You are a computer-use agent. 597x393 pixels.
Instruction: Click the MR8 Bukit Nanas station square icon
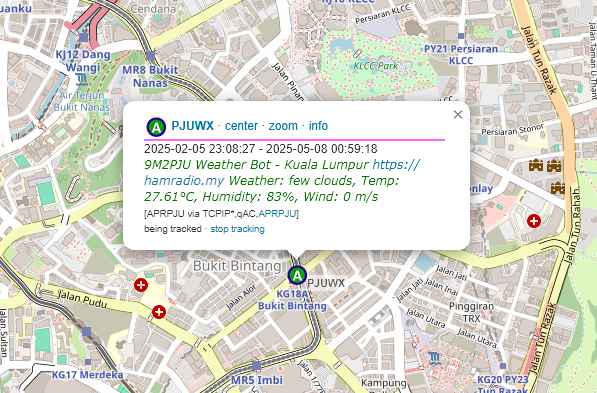[151, 56]
